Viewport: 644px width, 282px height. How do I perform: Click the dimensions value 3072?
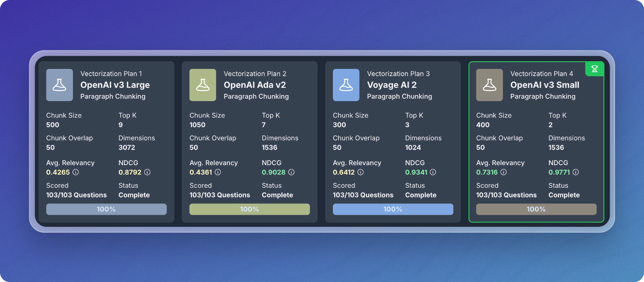pyautogui.click(x=127, y=147)
